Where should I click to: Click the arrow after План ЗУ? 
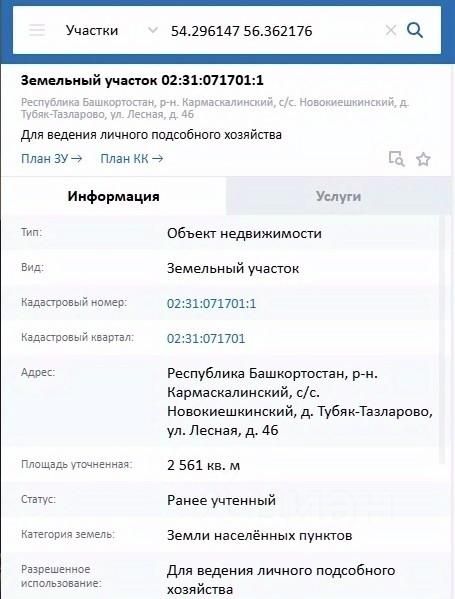point(77,159)
